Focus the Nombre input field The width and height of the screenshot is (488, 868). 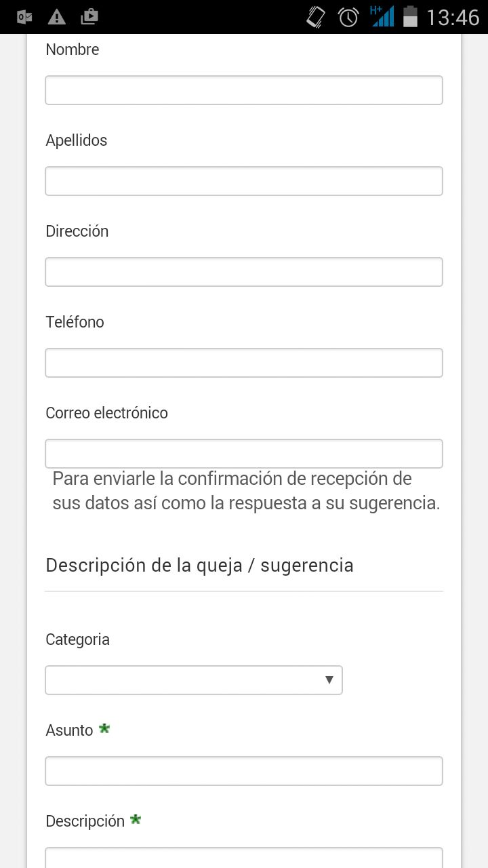tap(244, 90)
